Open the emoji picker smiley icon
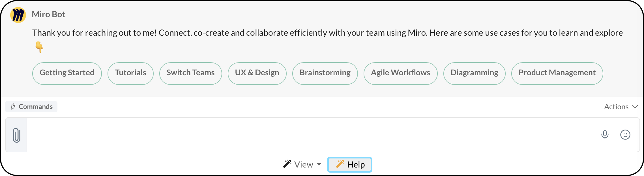 (625, 135)
